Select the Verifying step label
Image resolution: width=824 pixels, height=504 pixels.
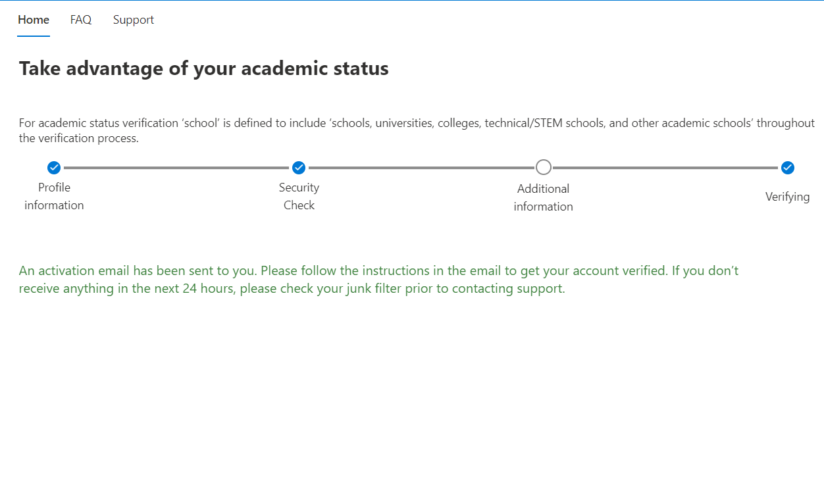pyautogui.click(x=788, y=197)
